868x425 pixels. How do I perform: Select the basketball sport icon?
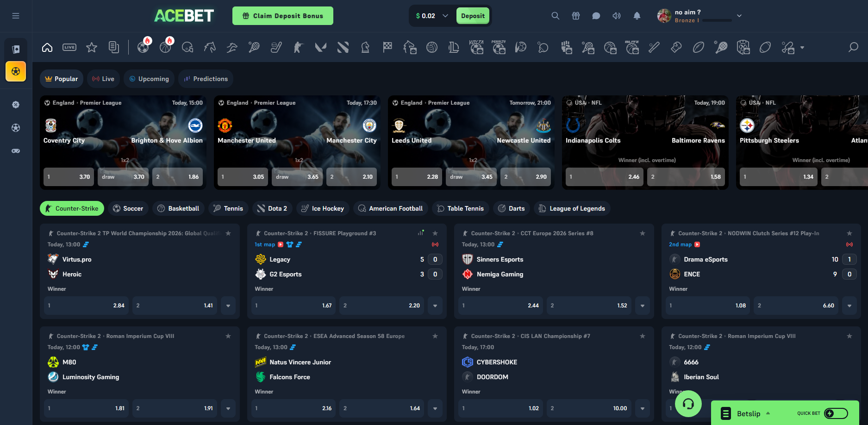click(165, 47)
